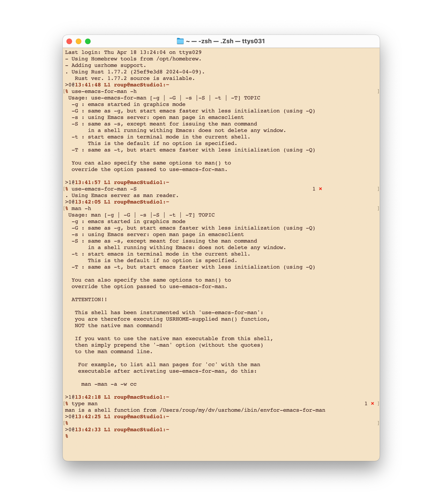Click the 'man -man -a -w cc' example

coord(109,384)
